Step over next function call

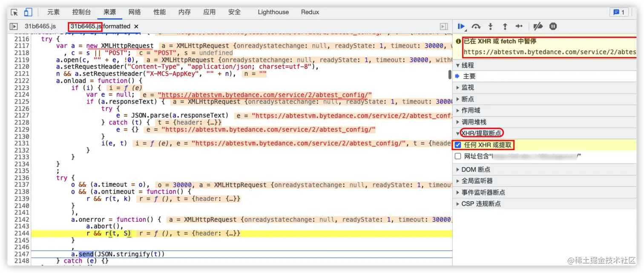click(x=476, y=26)
